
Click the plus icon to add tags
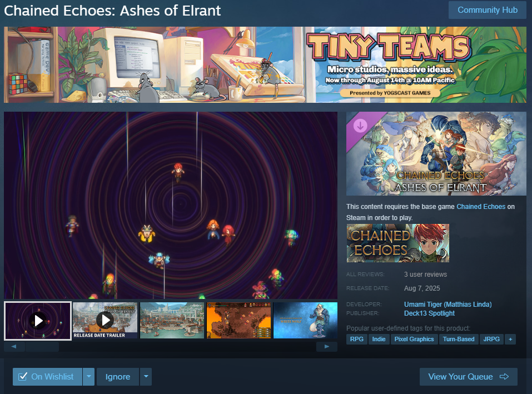tap(510, 339)
